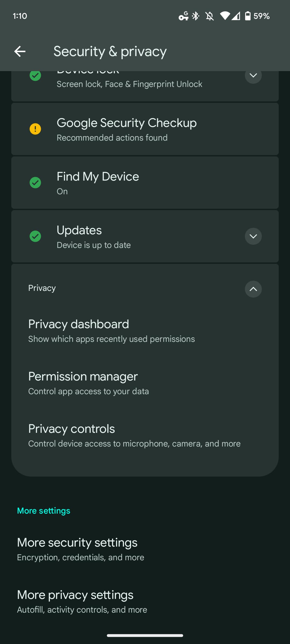The image size is (290, 644).
Task: Tap the green check beside Screen lock
Action: pyautogui.click(x=35, y=76)
